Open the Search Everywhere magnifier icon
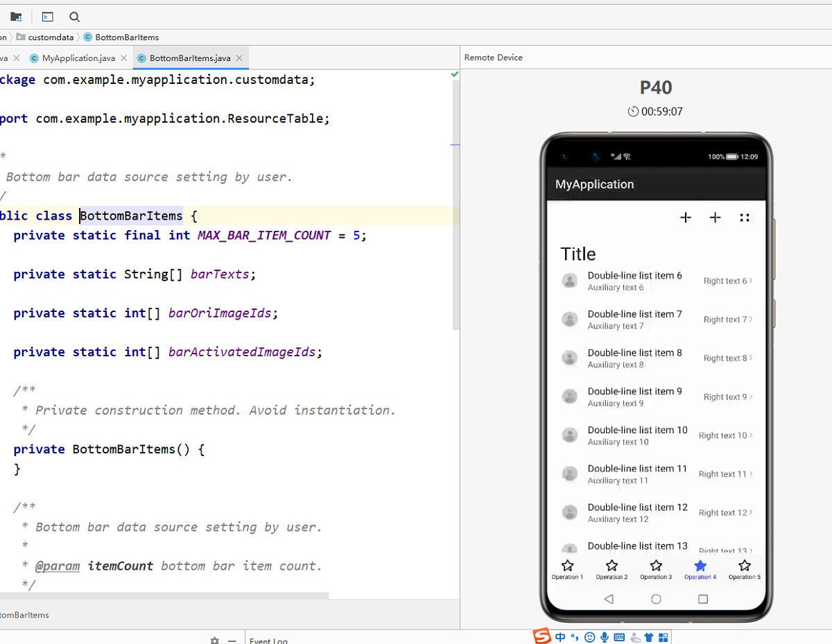Viewport: 832px width, 644px height. tap(73, 17)
